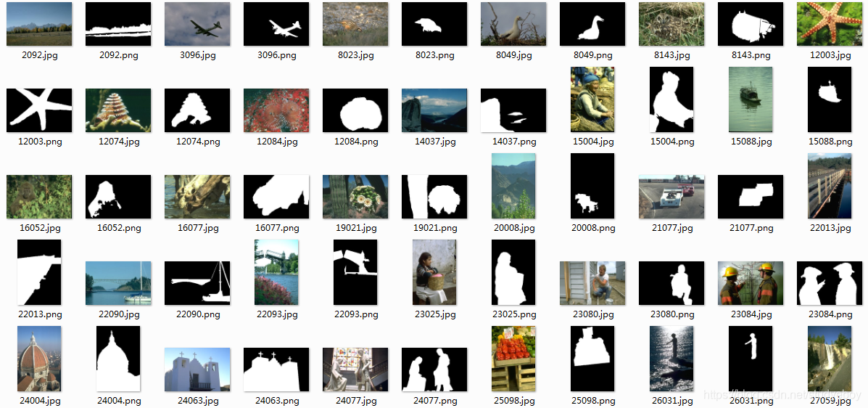
Task: Select the 15004.jpg seated man thumbnail
Action: (593, 99)
